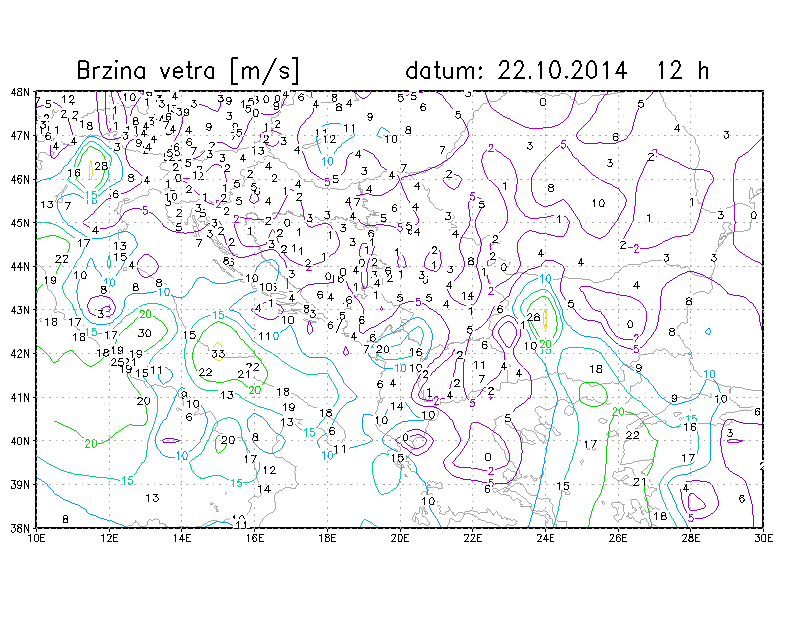Click the "24E" longitude axis label
Image resolution: width=800 pixels, height=618 pixels.
tap(545, 538)
